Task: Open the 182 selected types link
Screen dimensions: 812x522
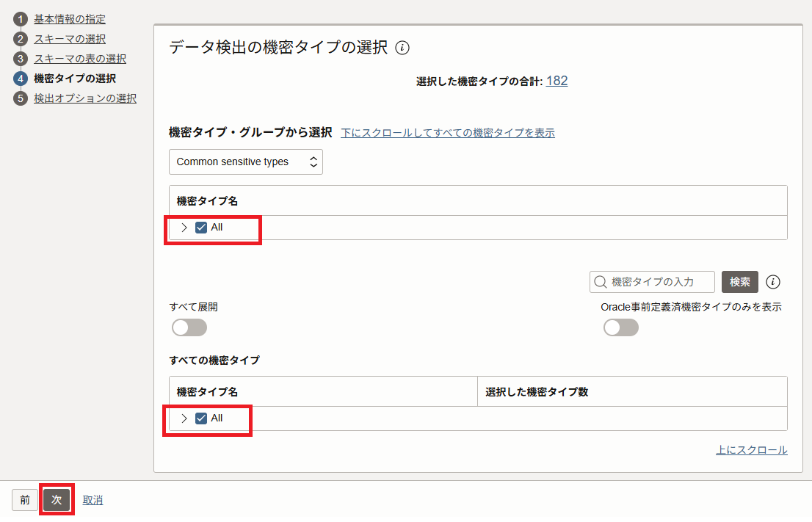Action: click(557, 81)
